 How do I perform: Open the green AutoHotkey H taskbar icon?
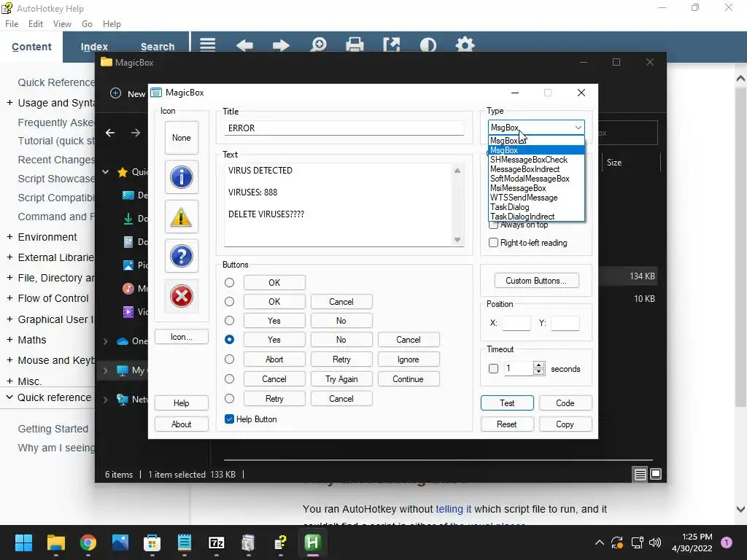(x=312, y=542)
